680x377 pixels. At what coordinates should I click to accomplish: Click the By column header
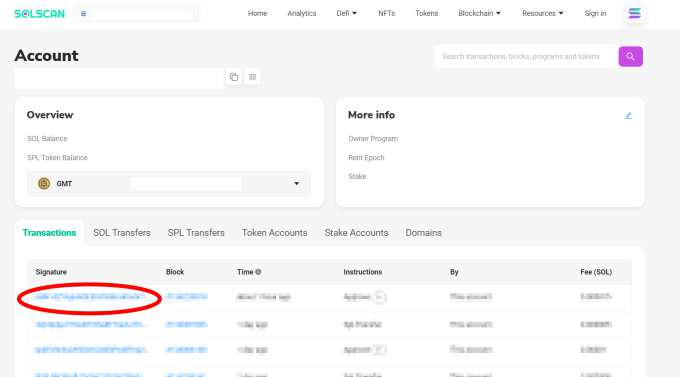tap(454, 272)
